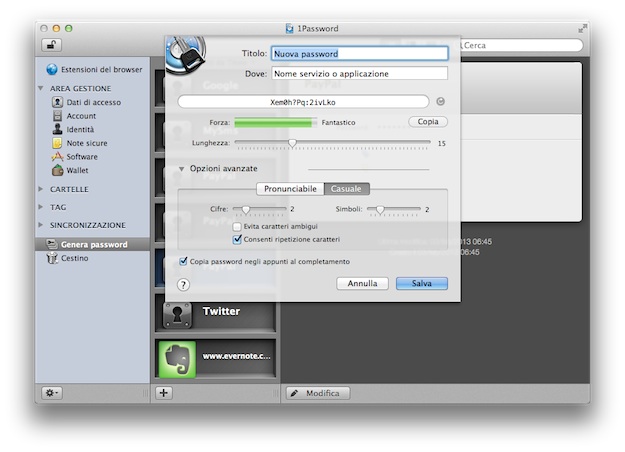Click the Modifica pencil icon
The height and width of the screenshot is (452, 625).
pos(294,393)
